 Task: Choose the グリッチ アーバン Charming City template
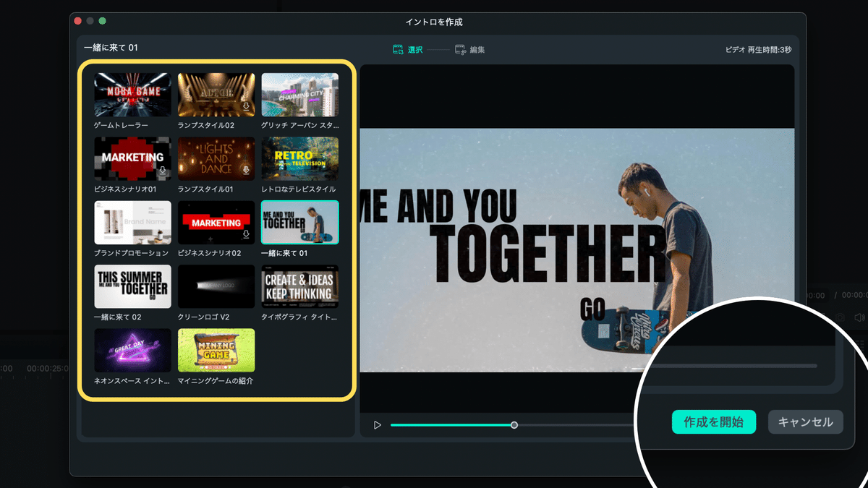coord(299,95)
